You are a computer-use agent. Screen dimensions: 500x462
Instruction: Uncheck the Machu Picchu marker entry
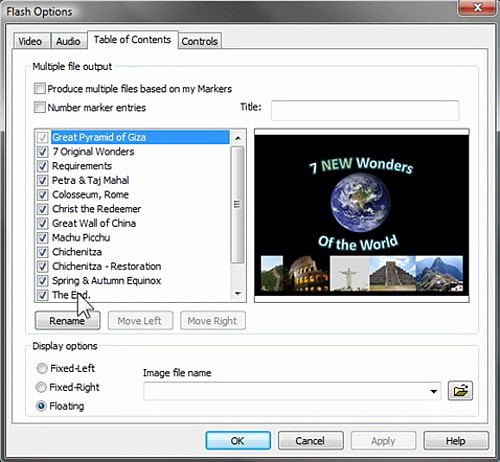click(x=42, y=238)
